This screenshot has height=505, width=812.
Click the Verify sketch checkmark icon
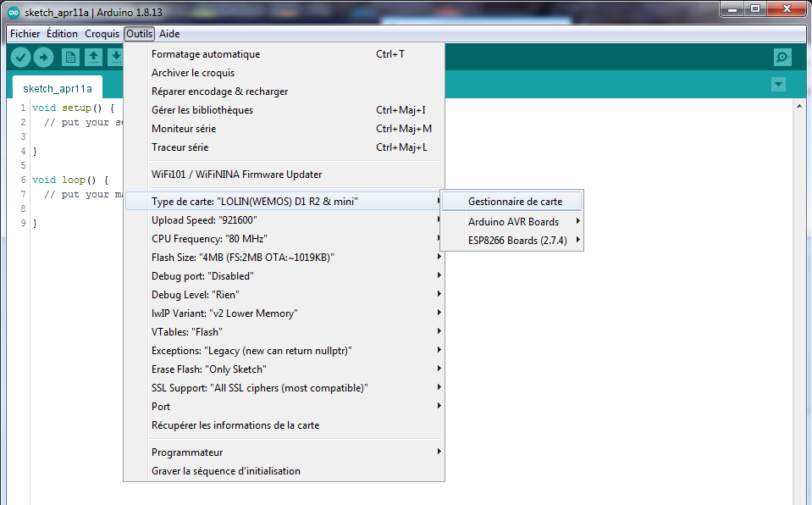click(20, 57)
